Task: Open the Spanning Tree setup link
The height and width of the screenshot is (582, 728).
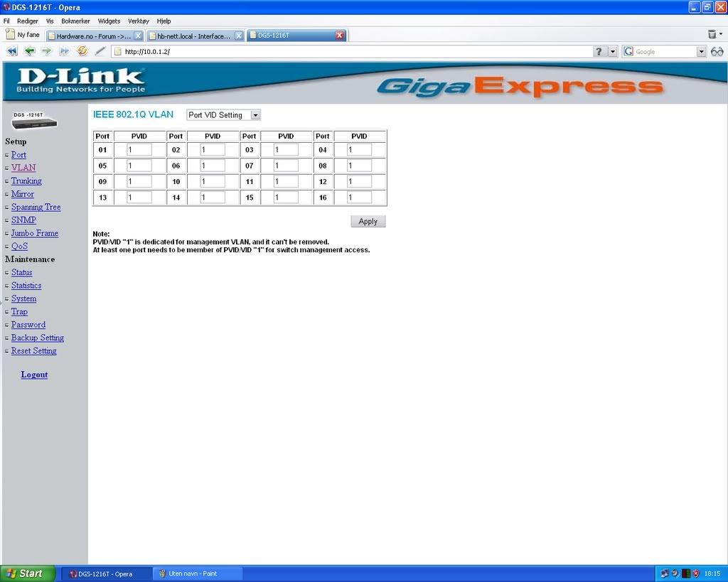Action: point(36,207)
